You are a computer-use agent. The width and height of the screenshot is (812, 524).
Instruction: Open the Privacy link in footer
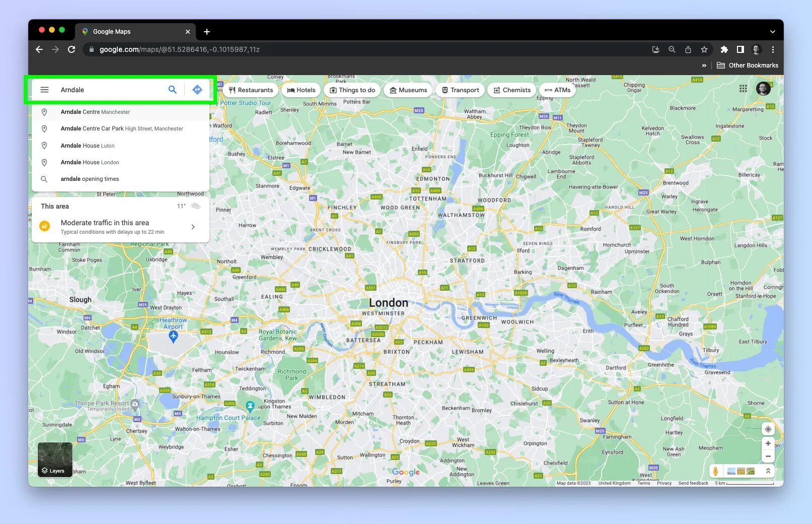pyautogui.click(x=664, y=483)
